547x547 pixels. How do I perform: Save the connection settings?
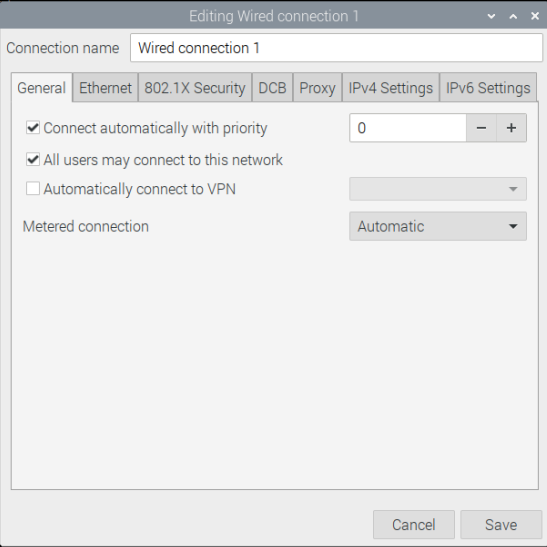coord(501,525)
